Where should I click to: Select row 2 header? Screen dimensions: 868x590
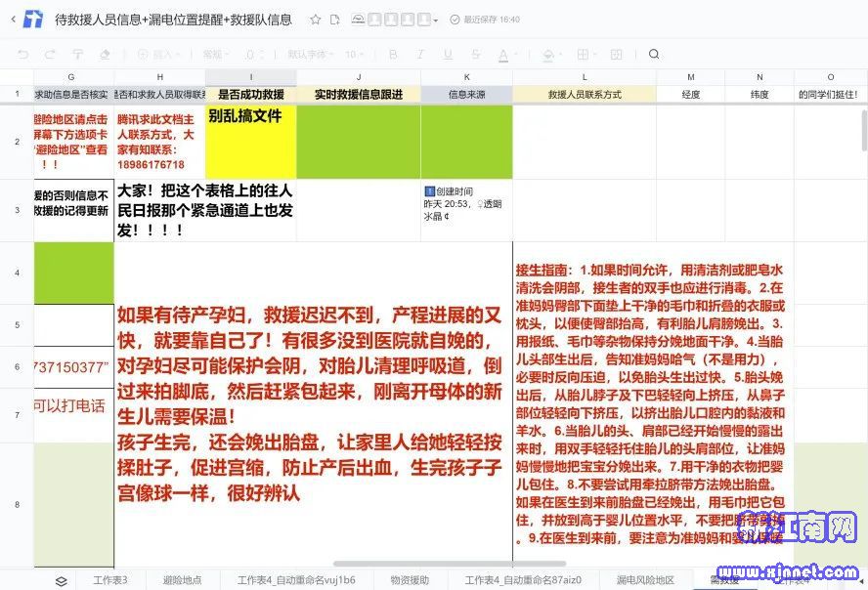pos(18,142)
